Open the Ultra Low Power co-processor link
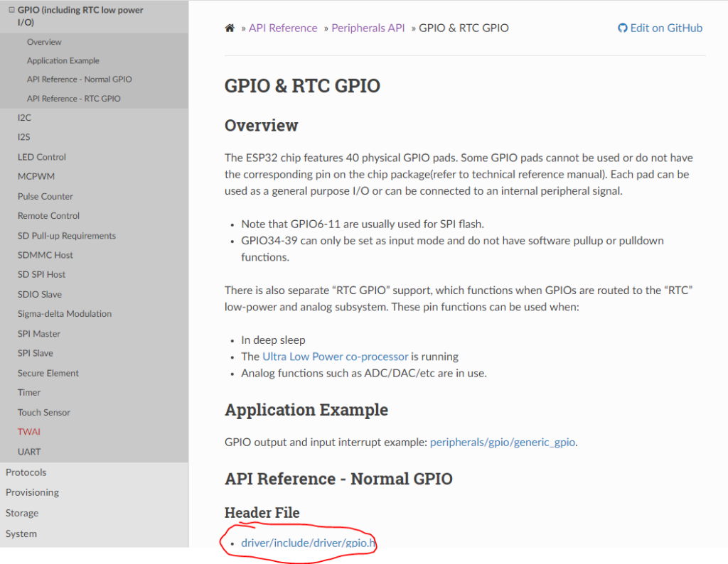Screen dimensions: 728x564 (335, 357)
